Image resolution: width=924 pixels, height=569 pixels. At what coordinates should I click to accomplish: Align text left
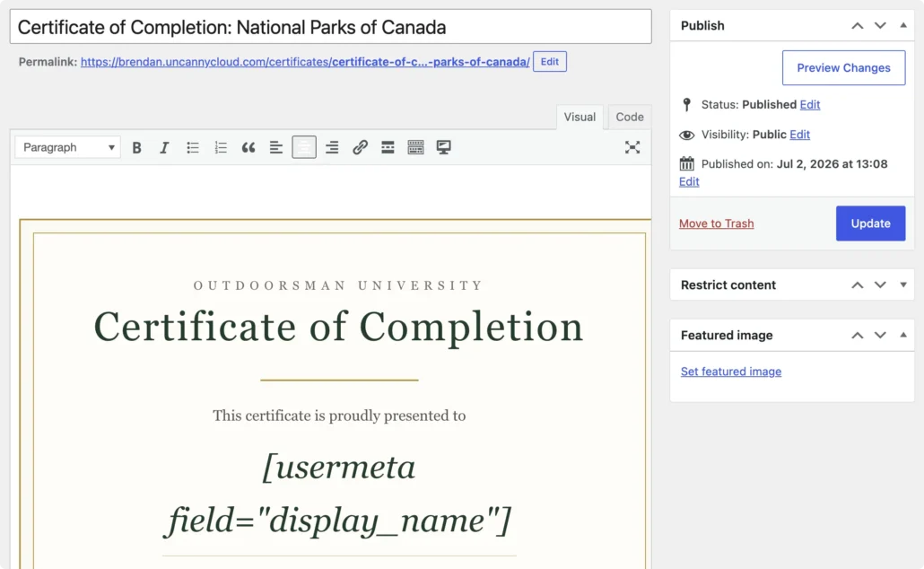(x=275, y=147)
